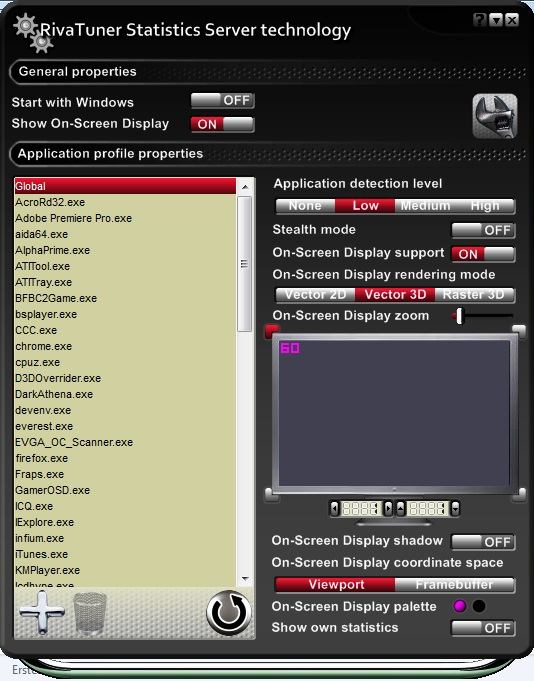Image resolution: width=534 pixels, height=681 pixels.
Task: Select D3DOverrider.exe profile
Action: pyautogui.click(x=125, y=378)
